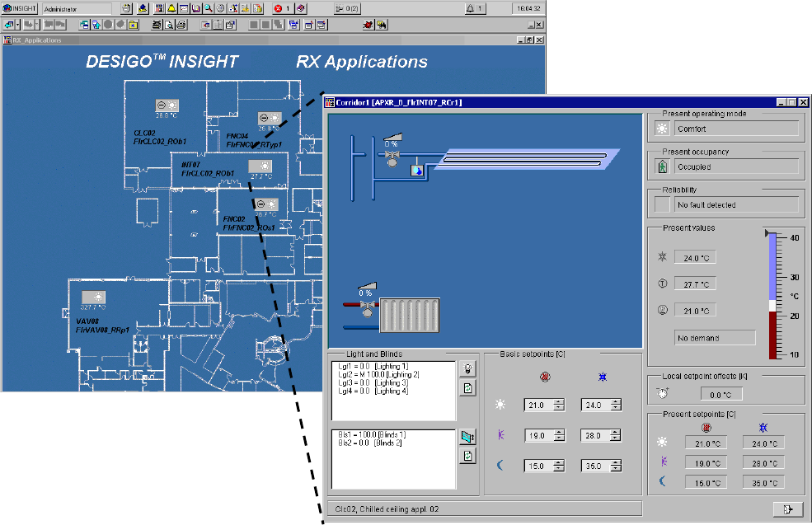Click the Administrator user field

pyautogui.click(x=77, y=9)
